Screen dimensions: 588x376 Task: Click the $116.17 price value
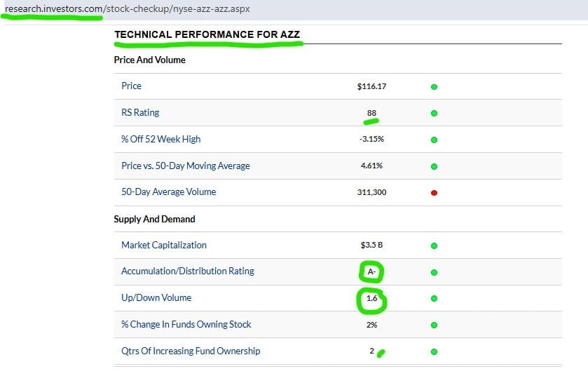pos(371,86)
